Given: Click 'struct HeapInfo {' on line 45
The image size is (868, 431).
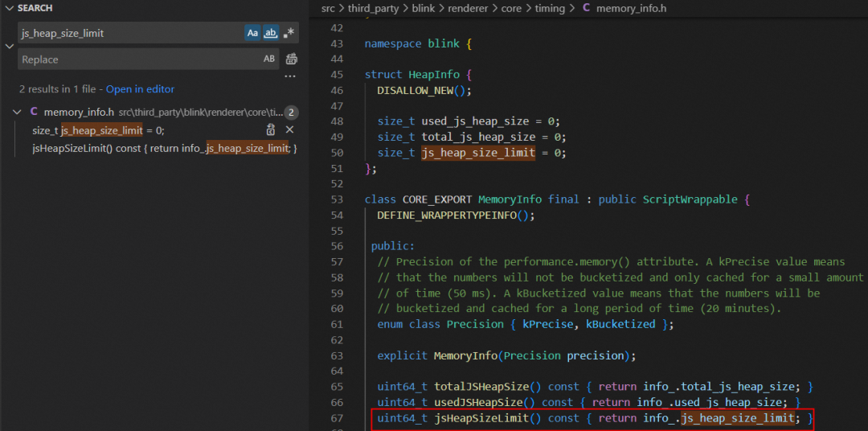Looking at the screenshot, I should (418, 74).
